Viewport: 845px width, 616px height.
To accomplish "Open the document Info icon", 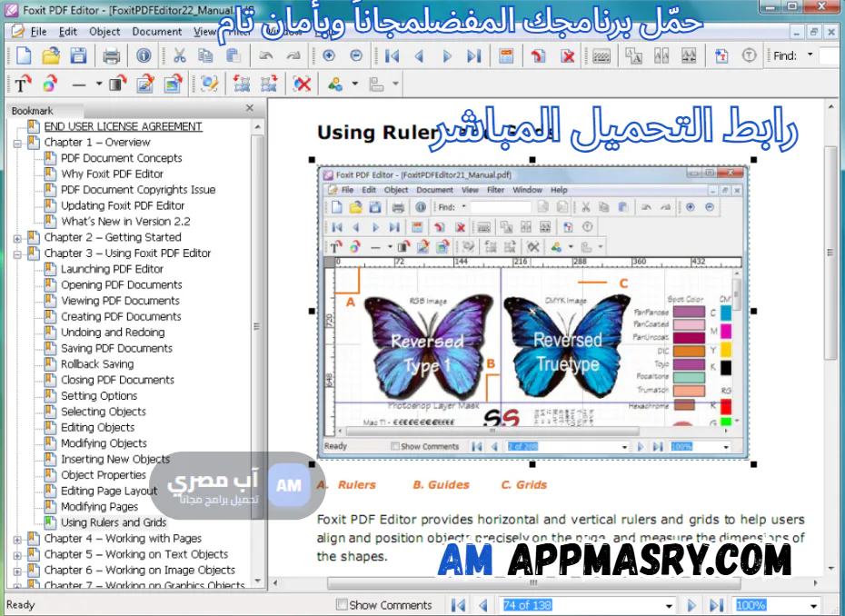I will 144,55.
